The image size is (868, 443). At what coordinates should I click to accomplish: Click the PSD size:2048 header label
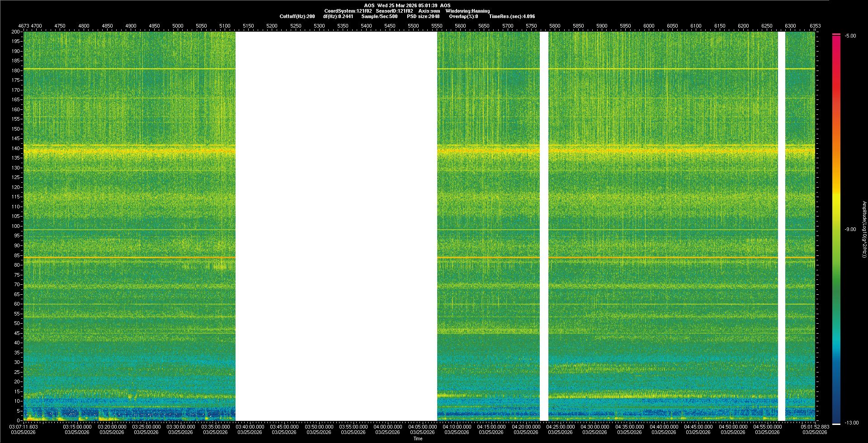pyautogui.click(x=423, y=16)
